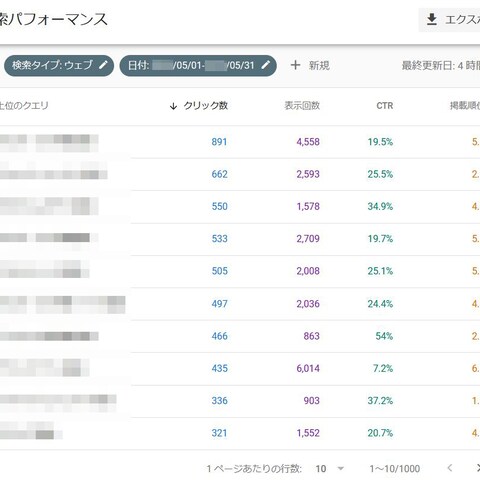Click the 54% CTR value

384,336
